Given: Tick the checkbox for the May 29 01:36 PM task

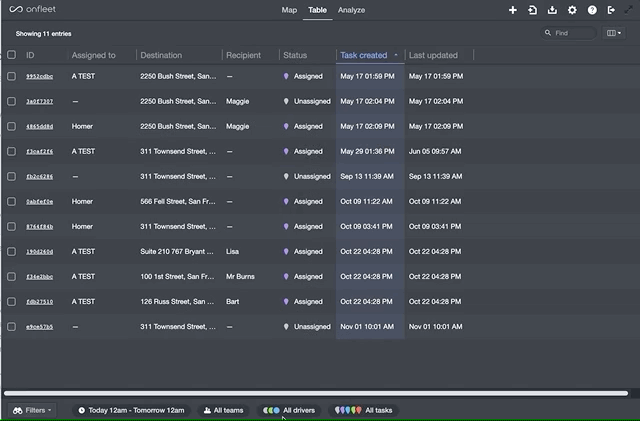Looking at the screenshot, I should [11, 151].
